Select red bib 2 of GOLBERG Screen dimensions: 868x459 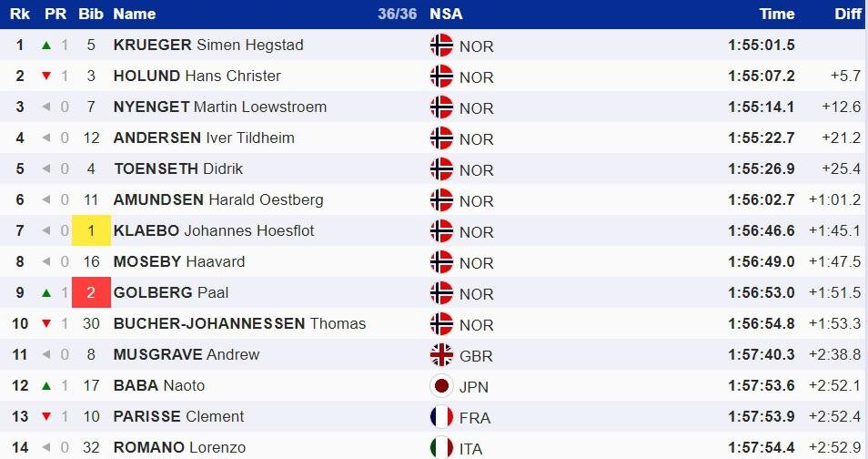pyautogui.click(x=91, y=292)
